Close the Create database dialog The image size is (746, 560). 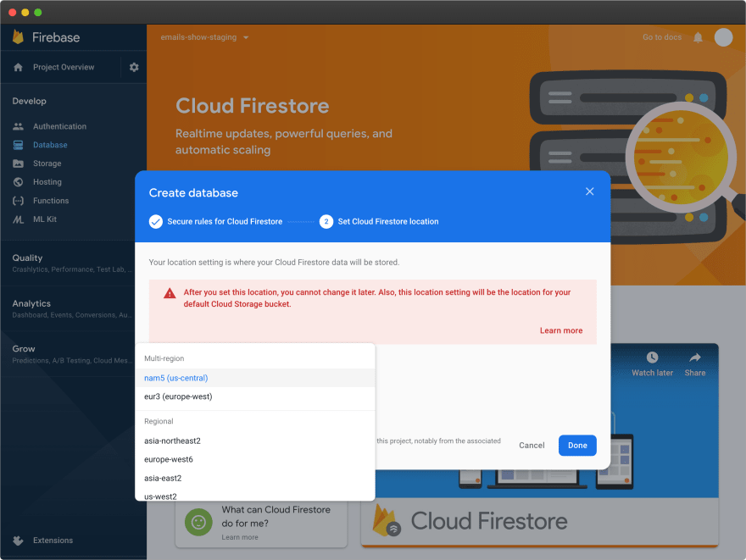coord(589,191)
